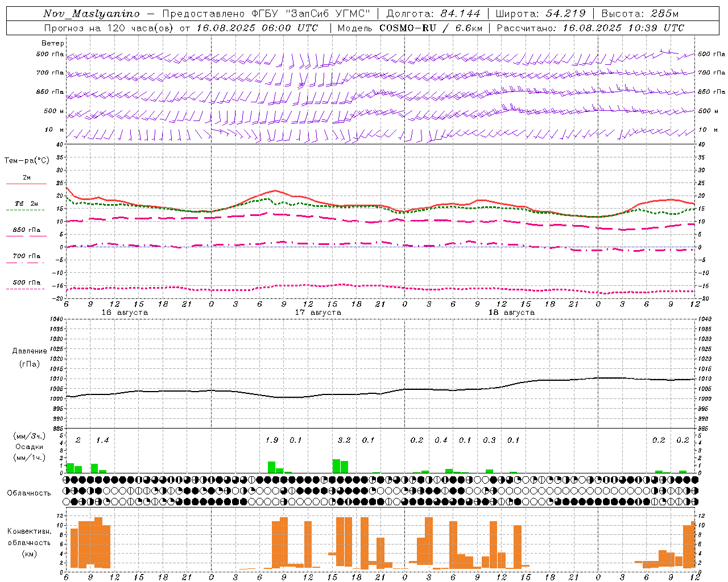The width and height of the screenshot is (728, 582).
Task: Click the 16 августа date label
Action: coord(125,313)
